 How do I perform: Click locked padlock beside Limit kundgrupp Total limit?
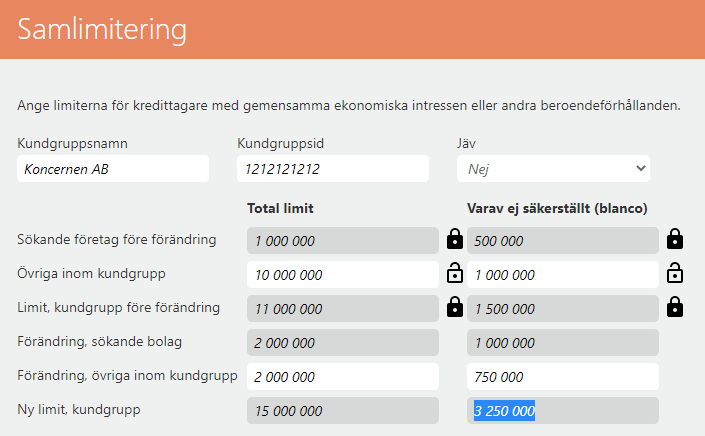click(x=455, y=307)
